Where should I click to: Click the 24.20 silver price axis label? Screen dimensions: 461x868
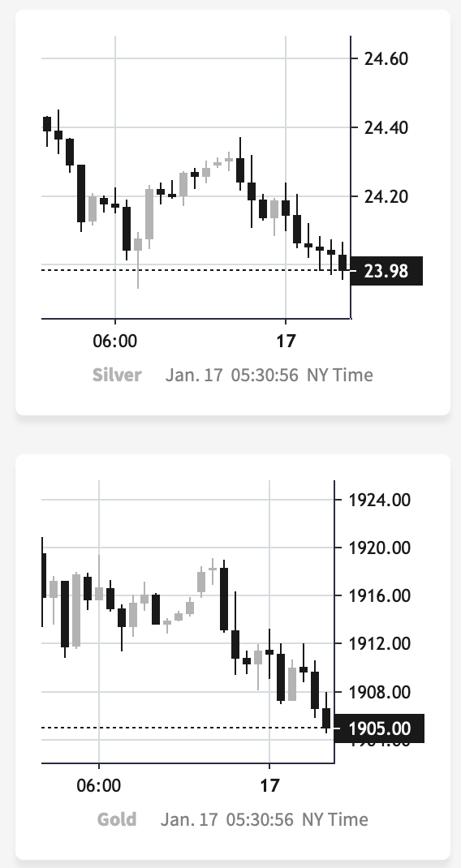pyautogui.click(x=386, y=196)
